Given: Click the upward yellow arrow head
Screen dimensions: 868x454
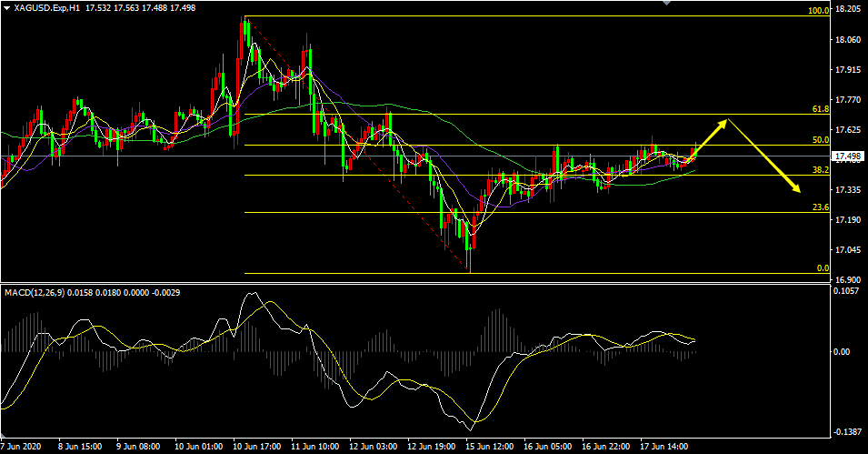Looking at the screenshot, I should coord(723,122).
